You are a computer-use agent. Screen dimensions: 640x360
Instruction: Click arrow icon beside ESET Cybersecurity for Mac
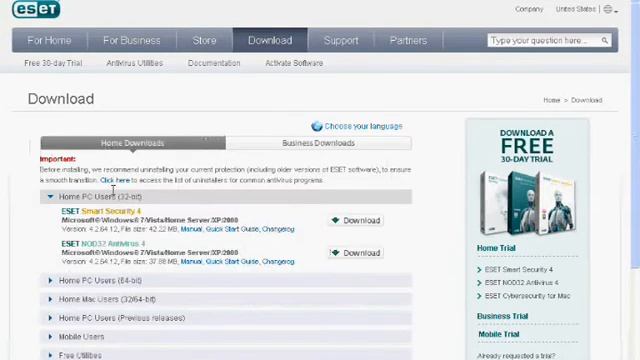pyautogui.click(x=480, y=296)
